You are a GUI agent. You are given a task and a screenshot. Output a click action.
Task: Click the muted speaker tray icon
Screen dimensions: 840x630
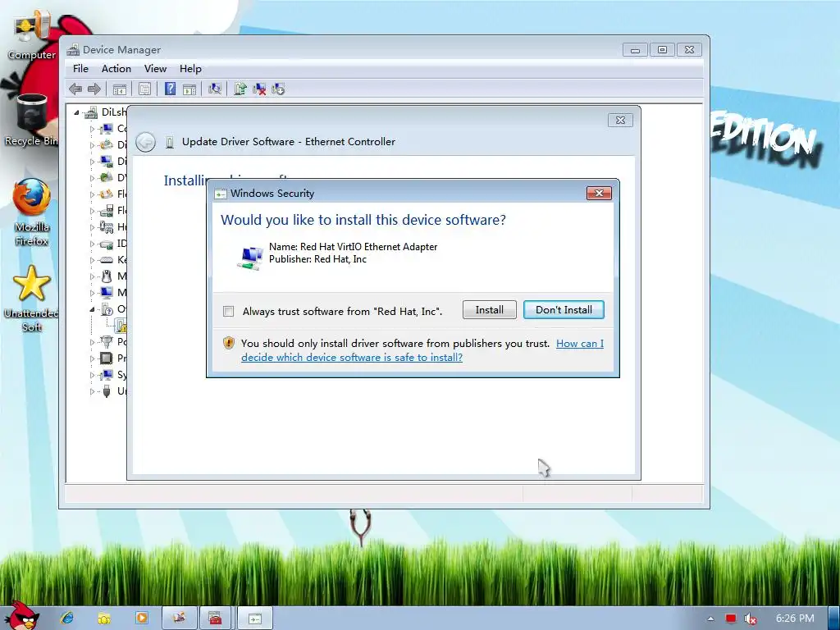pos(750,619)
